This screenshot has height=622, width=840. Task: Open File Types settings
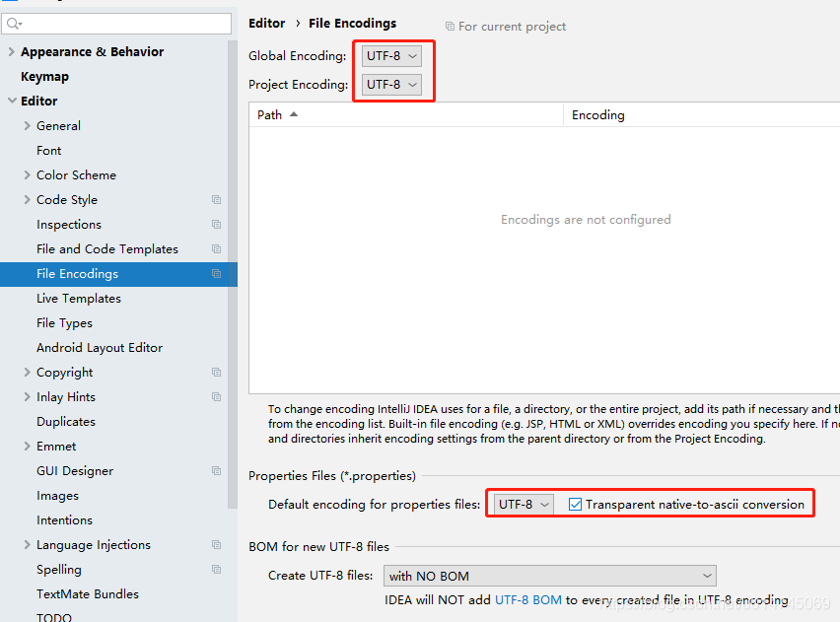pos(64,323)
